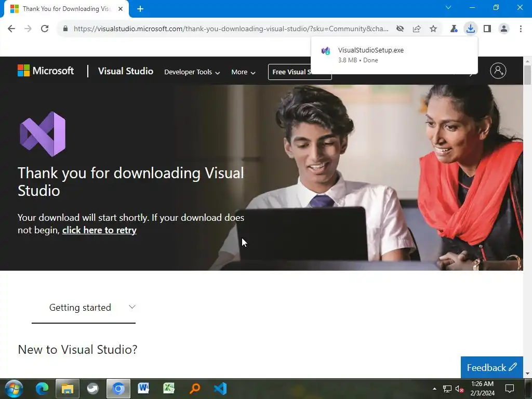
Task: Click the purple Visual Studio logo
Action: tap(43, 134)
